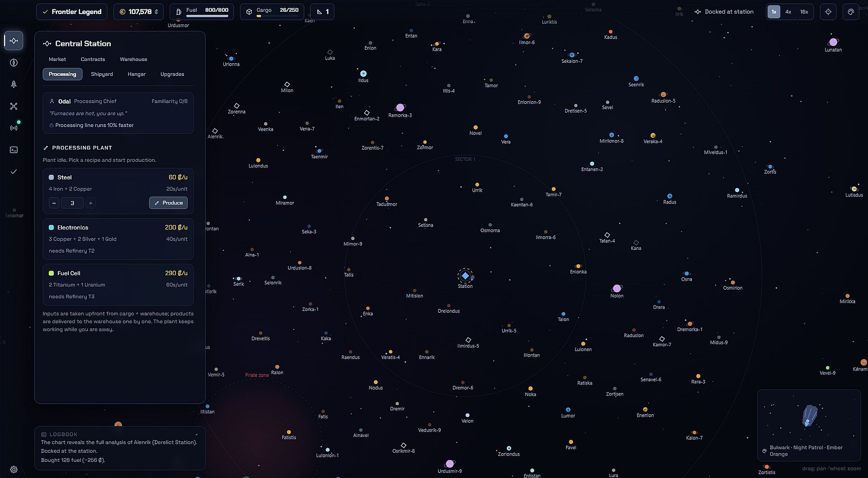Click the Frontier Legend rank badge
This screenshot has height=478, width=868.
[x=72, y=12]
